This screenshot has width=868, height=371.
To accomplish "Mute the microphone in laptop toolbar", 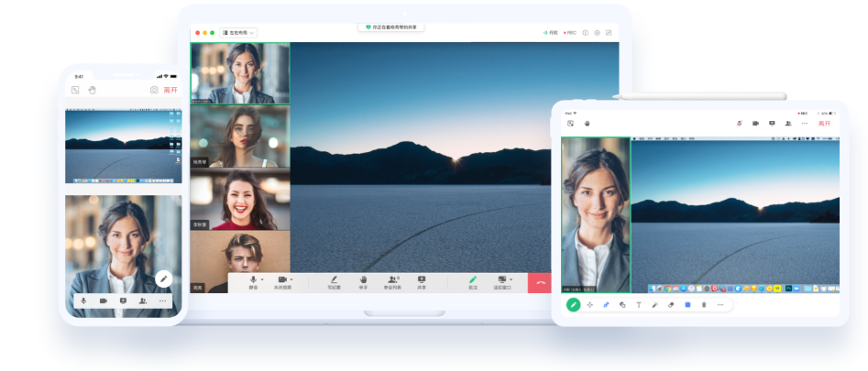I will point(253,279).
